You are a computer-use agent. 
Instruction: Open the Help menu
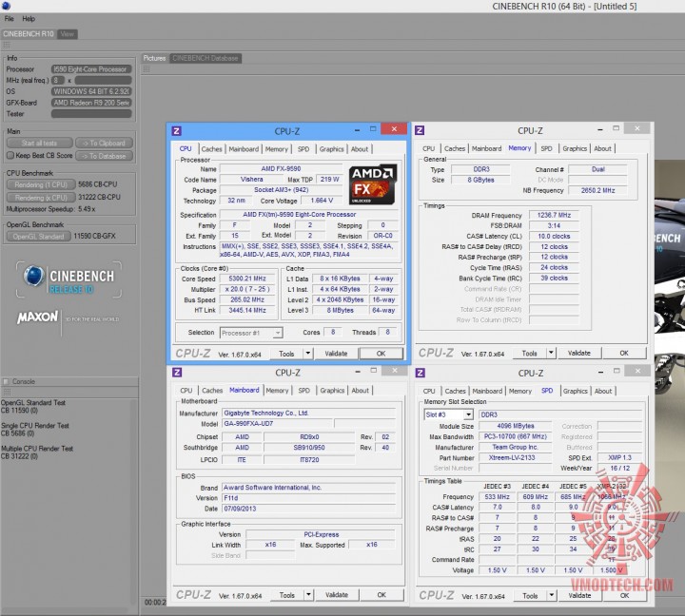29,18
